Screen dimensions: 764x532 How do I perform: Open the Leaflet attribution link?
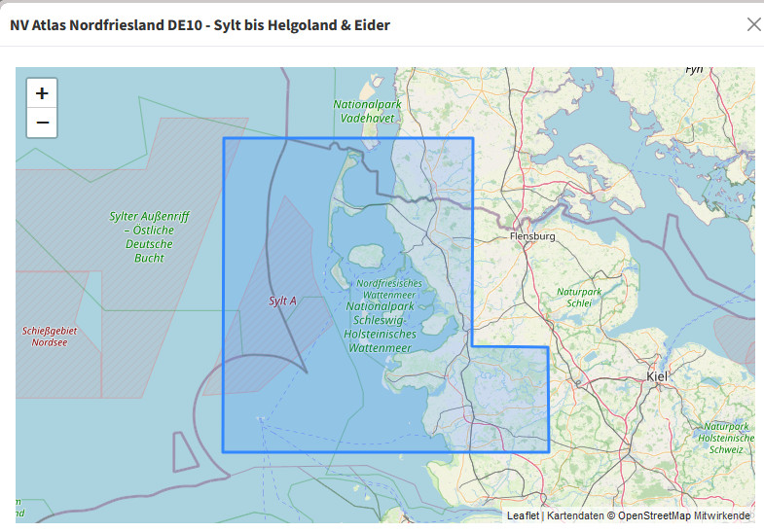(x=523, y=515)
